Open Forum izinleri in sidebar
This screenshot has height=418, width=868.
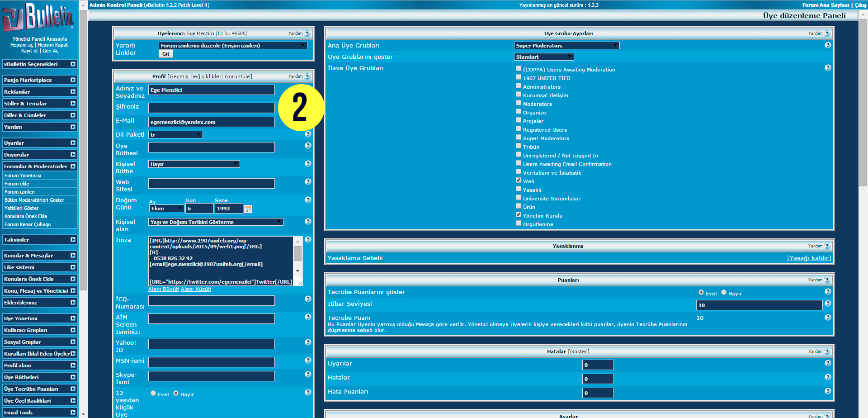(x=19, y=192)
